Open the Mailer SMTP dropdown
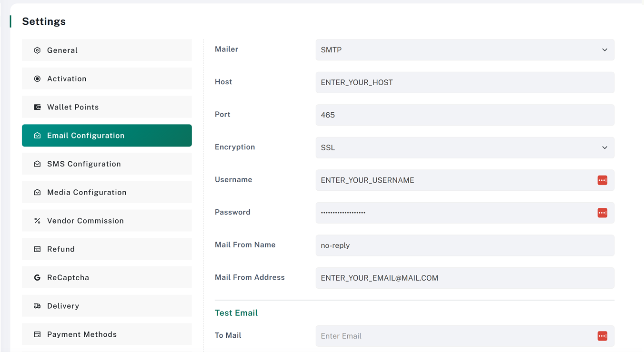644x352 pixels. click(465, 50)
